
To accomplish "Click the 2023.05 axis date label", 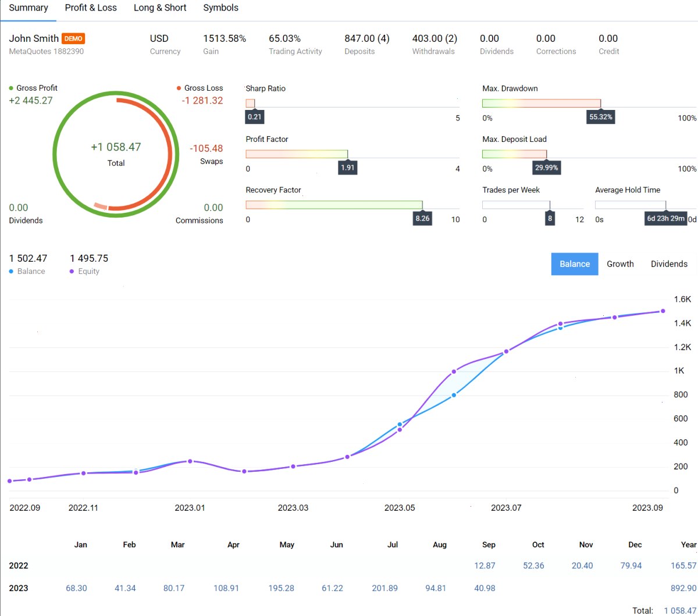I will click(x=400, y=508).
